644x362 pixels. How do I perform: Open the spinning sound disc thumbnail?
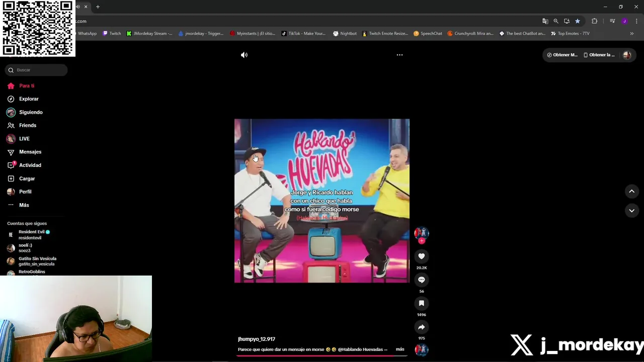pyautogui.click(x=422, y=349)
